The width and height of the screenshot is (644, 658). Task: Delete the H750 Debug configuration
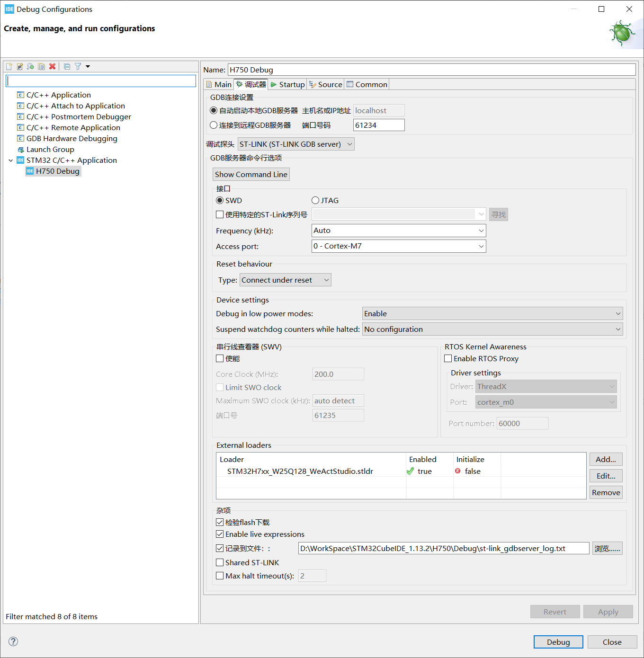[52, 66]
